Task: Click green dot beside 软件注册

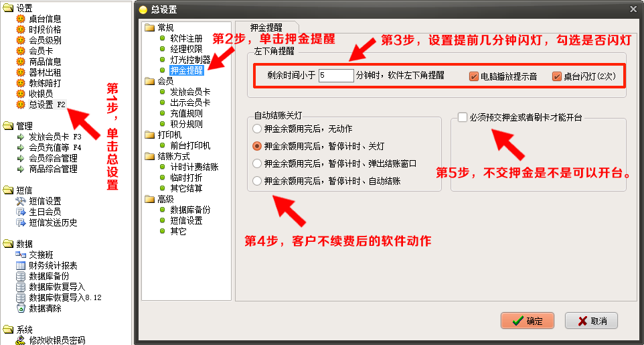Action: coord(162,38)
